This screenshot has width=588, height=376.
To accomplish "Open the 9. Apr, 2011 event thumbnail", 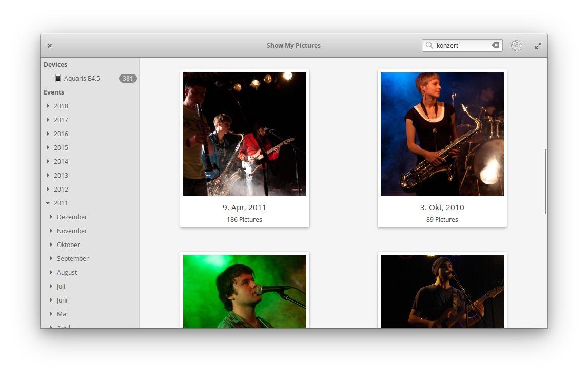I will 245,134.
